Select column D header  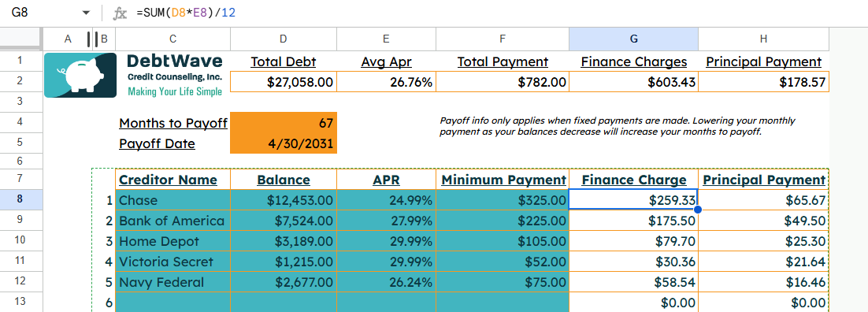coord(283,39)
